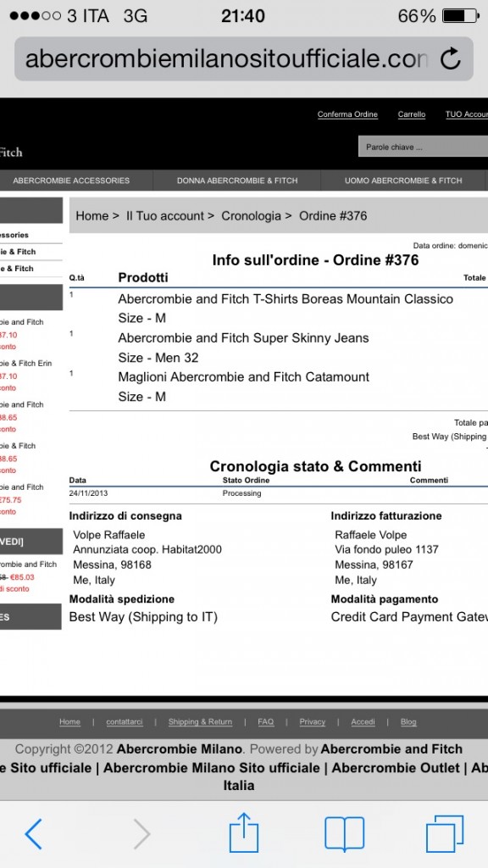488x868 pixels.
Task: Open Safari tabs overview icon
Action: [x=445, y=834]
